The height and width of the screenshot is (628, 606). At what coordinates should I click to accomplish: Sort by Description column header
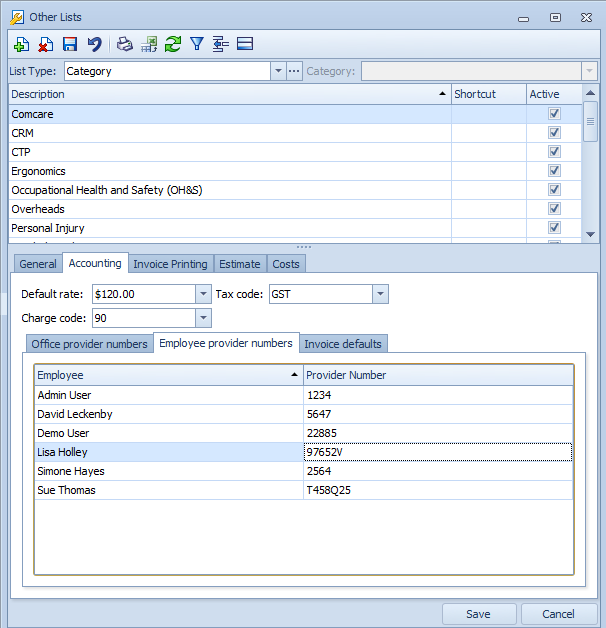click(230, 94)
